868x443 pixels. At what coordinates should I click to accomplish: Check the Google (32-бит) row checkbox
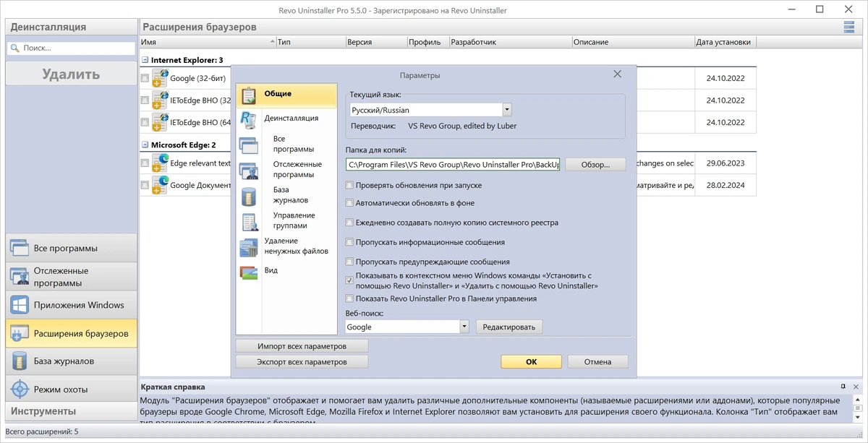[x=145, y=78]
